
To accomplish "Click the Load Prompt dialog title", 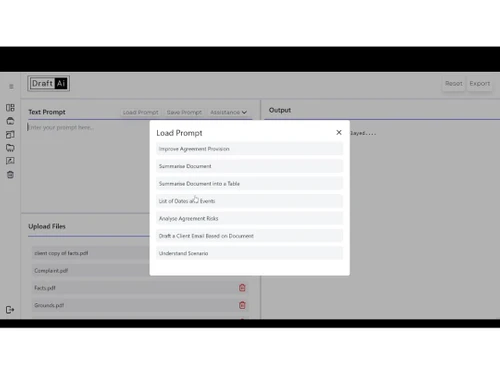I will (179, 133).
